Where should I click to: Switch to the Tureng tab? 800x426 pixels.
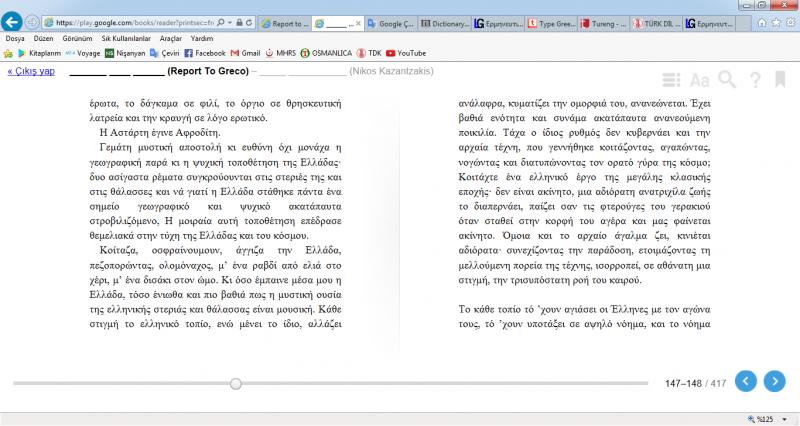pos(604,23)
